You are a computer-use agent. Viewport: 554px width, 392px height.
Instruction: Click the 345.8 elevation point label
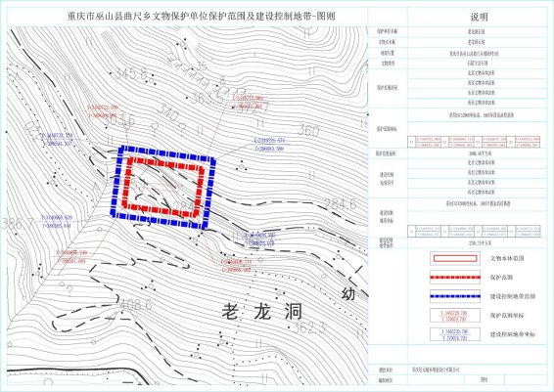[x=131, y=73]
